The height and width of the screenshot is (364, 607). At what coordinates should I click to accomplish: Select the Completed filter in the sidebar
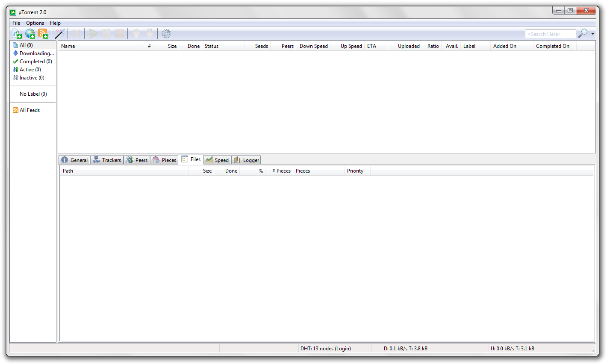click(32, 61)
